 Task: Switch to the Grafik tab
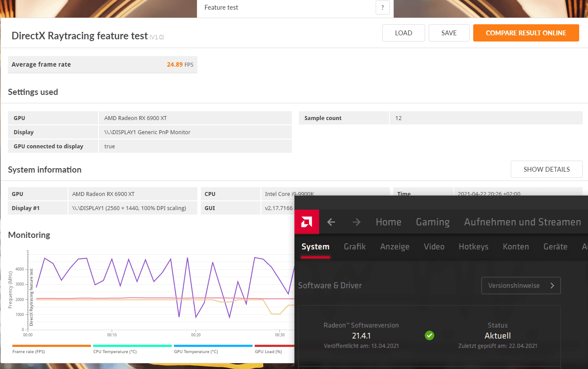(354, 247)
